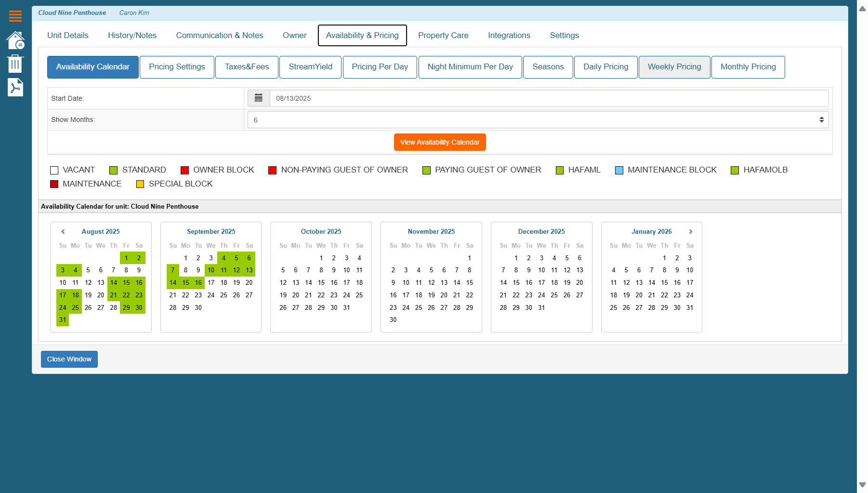Screen dimensions: 868x493
Task: Go to next month arrow beside January 2026
Action: point(691,232)
